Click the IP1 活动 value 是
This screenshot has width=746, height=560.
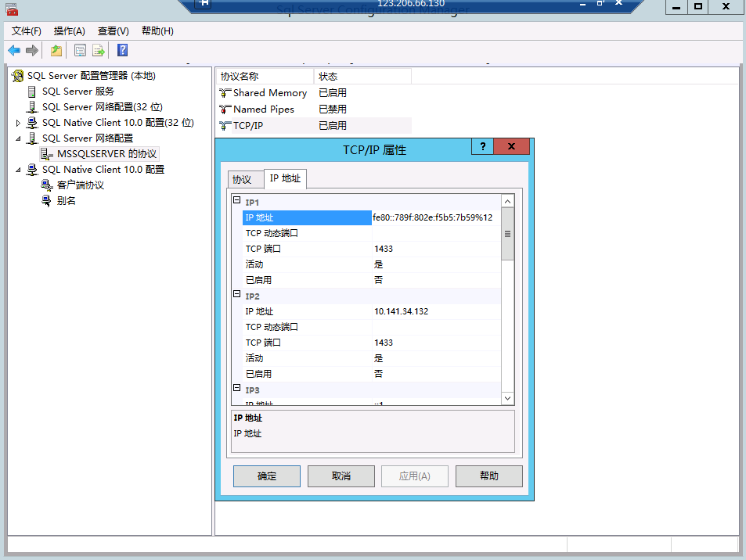436,265
